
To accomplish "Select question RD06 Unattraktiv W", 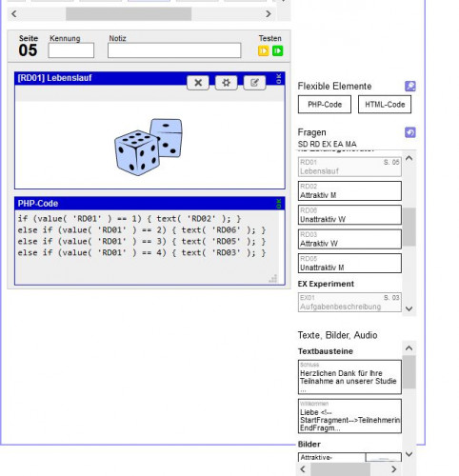I will click(x=349, y=215).
